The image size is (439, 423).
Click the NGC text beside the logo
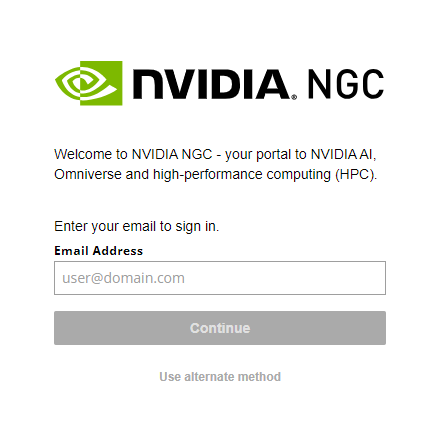pyautogui.click(x=346, y=84)
